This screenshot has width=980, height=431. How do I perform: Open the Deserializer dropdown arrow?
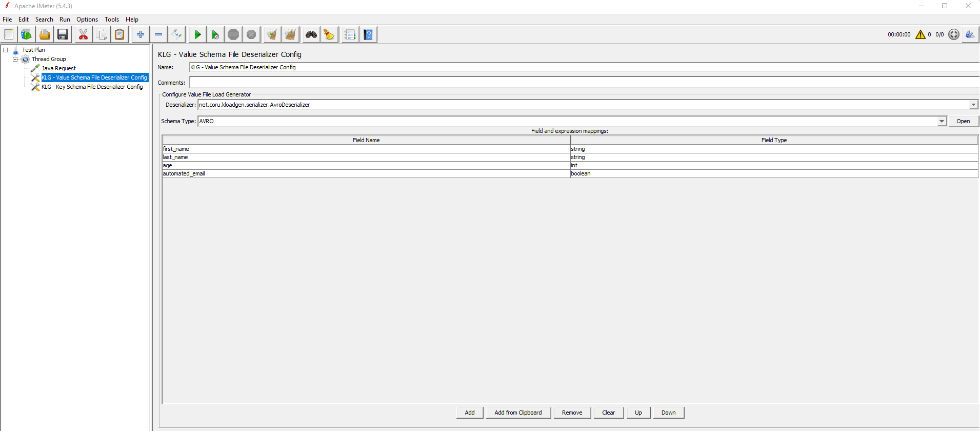pyautogui.click(x=973, y=105)
